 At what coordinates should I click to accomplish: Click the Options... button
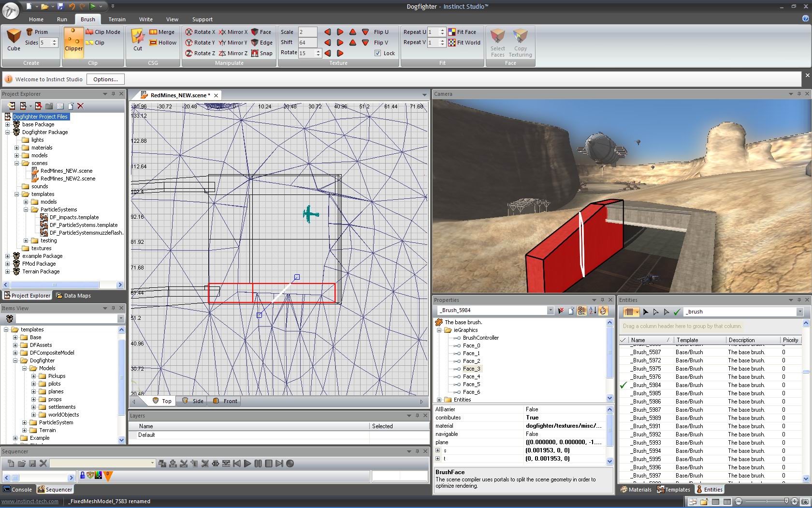click(105, 79)
